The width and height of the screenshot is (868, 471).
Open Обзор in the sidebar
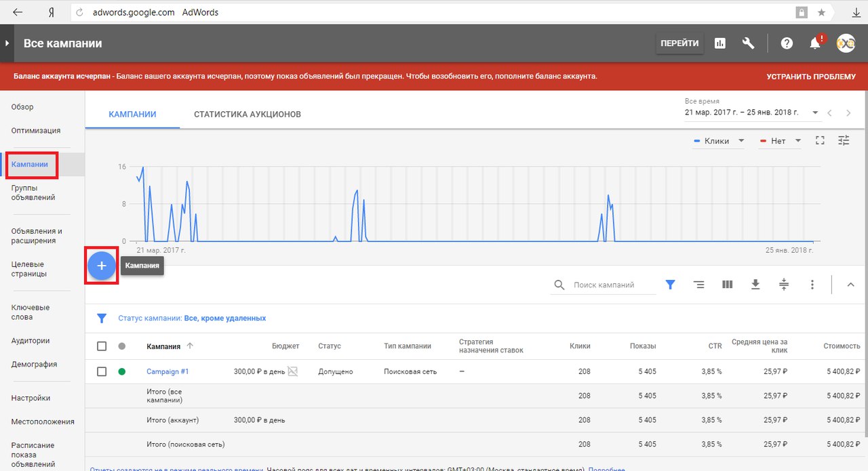[x=22, y=107]
